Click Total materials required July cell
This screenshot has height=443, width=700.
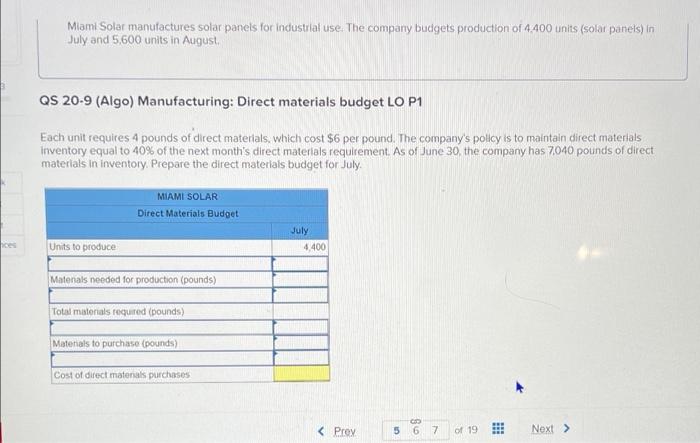[x=301, y=311]
